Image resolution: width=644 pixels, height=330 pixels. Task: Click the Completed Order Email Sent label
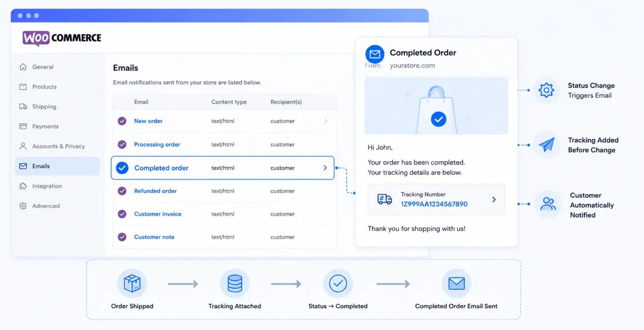coord(456,306)
